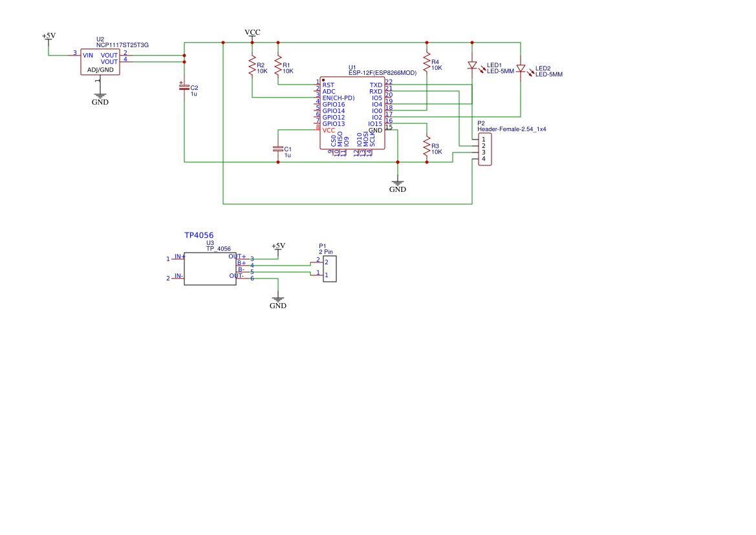Click the IO4 pin label

(377, 105)
